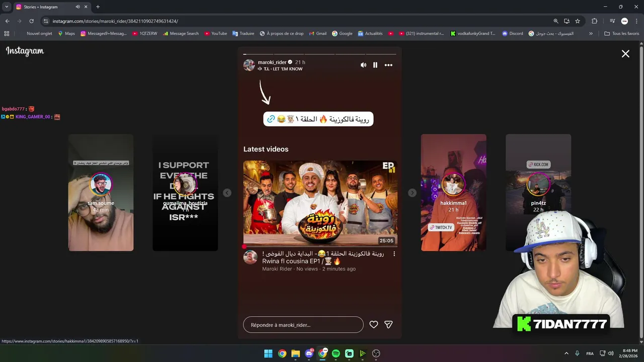
Task: Open the روينة فالكوزينة link sticker
Action: pos(318,119)
